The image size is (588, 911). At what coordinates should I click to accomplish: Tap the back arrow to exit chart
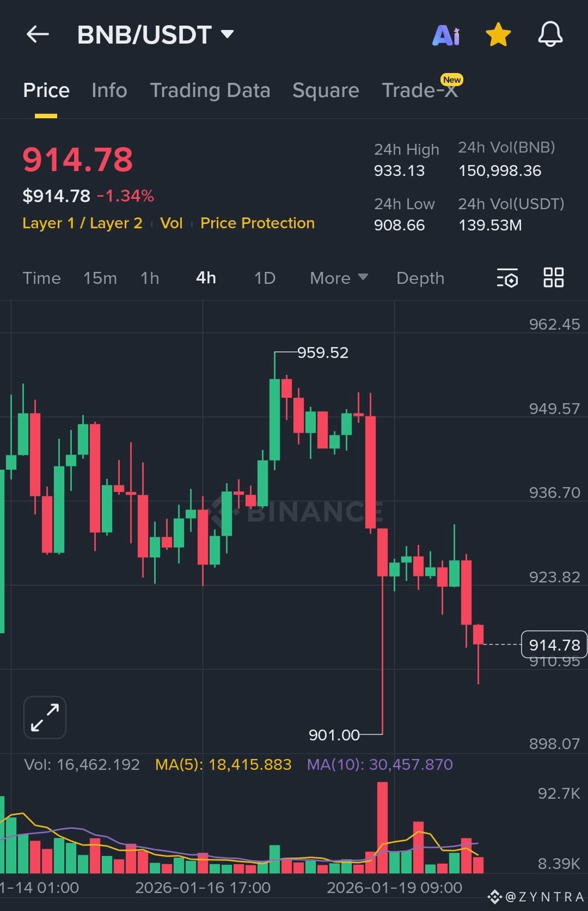click(x=37, y=34)
